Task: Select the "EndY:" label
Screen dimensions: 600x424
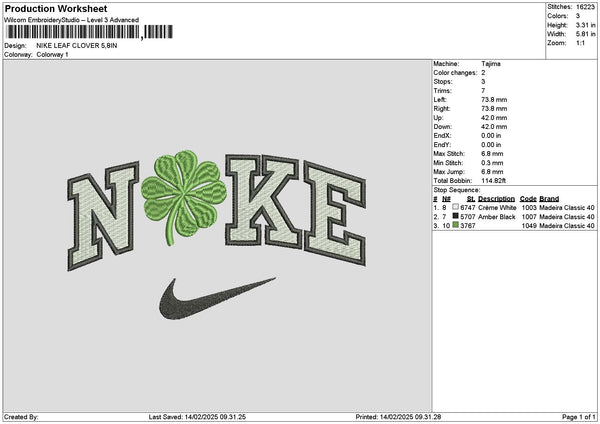Action: tap(443, 145)
